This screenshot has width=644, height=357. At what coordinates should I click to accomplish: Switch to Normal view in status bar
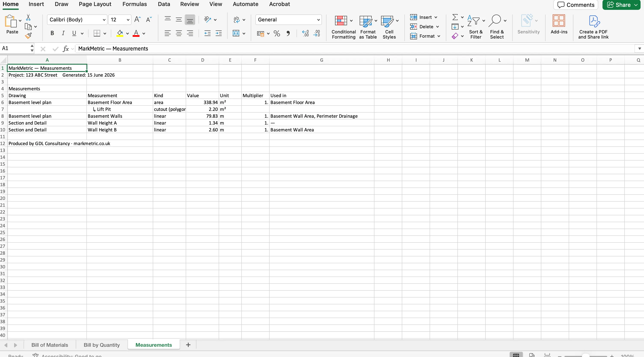click(x=516, y=355)
